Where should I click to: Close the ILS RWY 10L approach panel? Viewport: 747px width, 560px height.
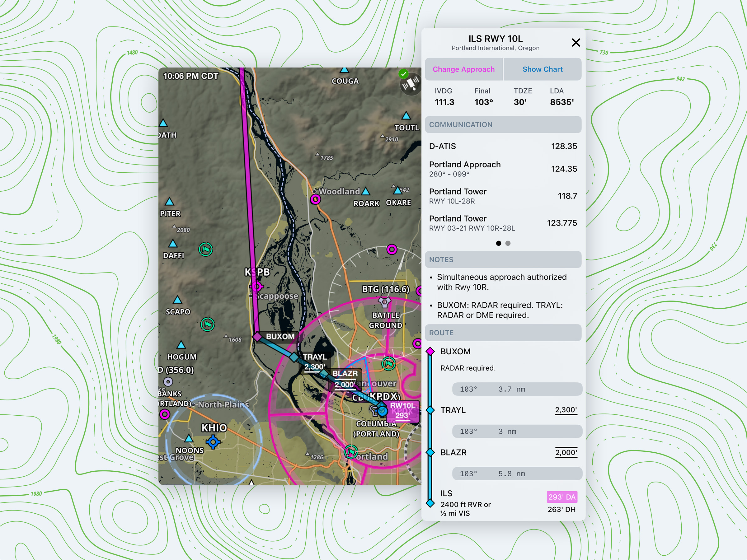coord(576,43)
